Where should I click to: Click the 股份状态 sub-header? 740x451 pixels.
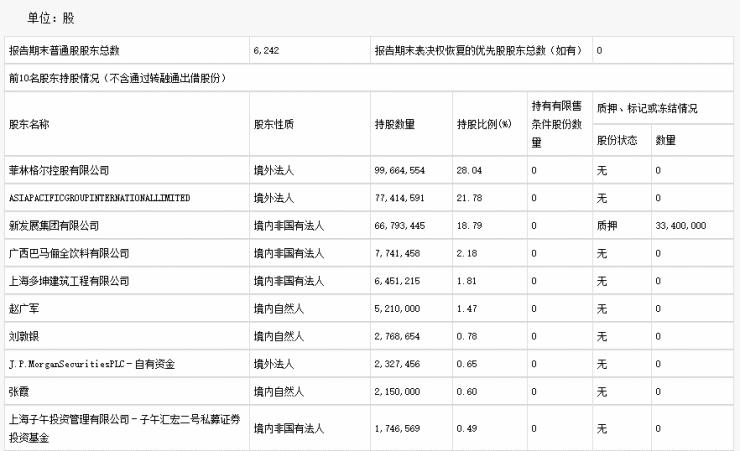pos(617,140)
